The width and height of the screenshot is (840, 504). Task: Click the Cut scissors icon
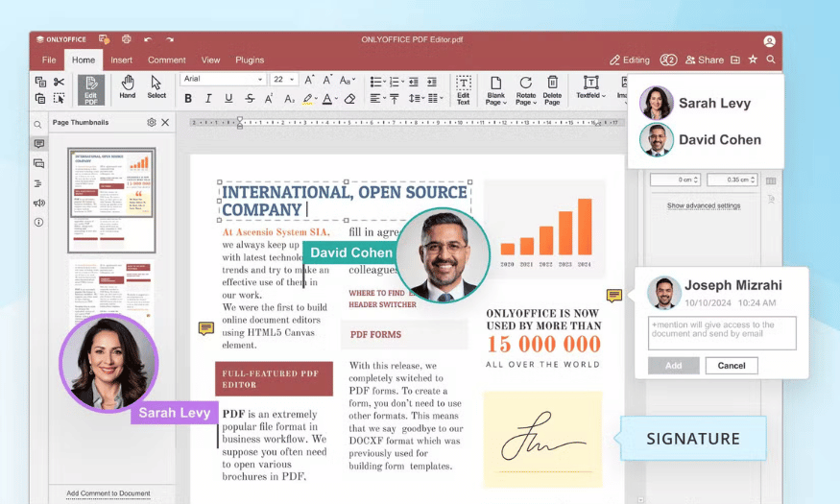[59, 82]
